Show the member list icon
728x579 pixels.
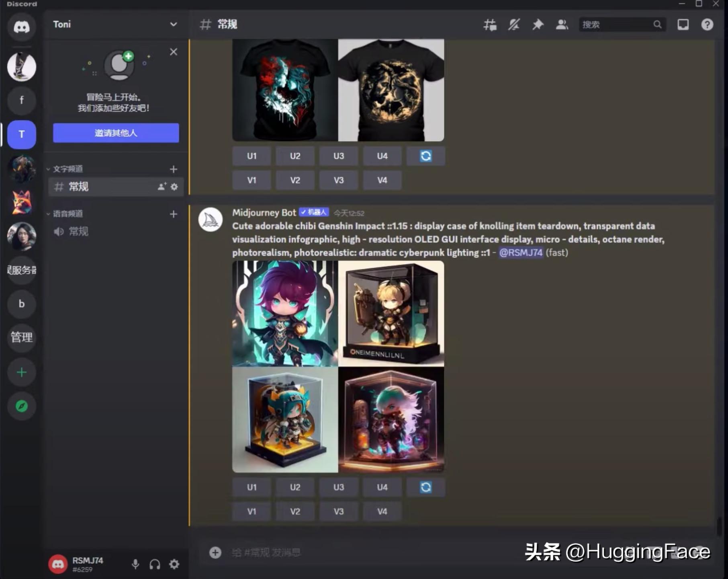click(562, 25)
